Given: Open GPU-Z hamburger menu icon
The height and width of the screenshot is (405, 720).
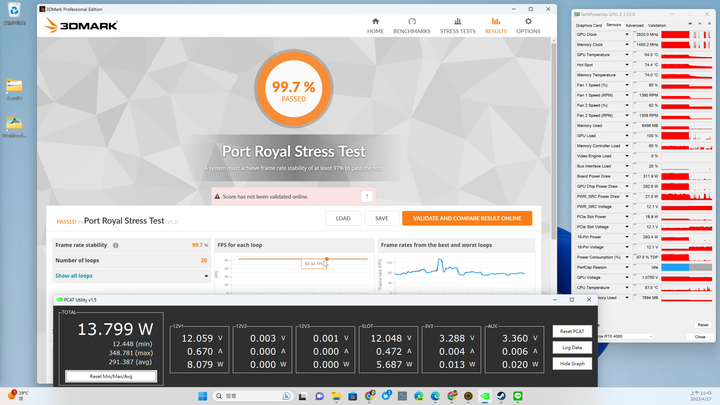Looking at the screenshot, I should (709, 24).
